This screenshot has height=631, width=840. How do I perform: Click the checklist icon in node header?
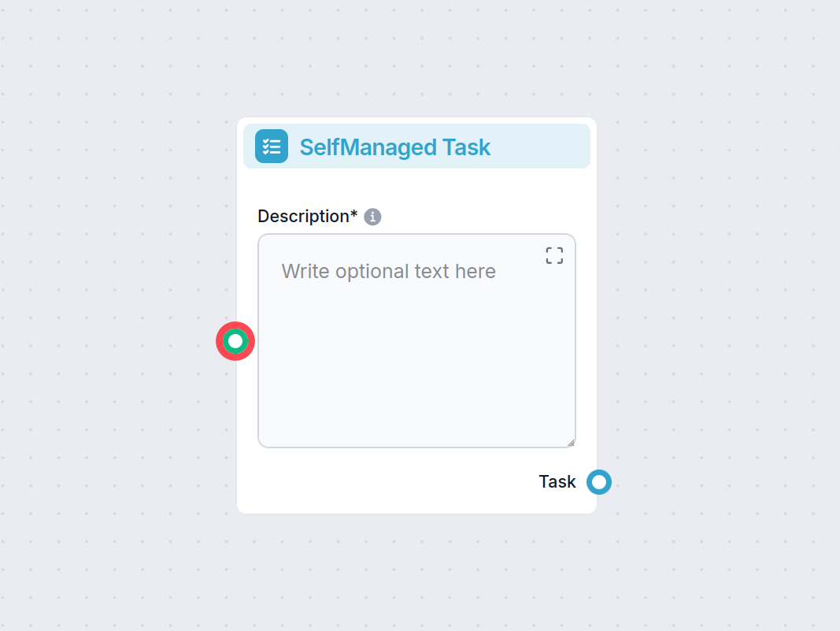pos(272,147)
